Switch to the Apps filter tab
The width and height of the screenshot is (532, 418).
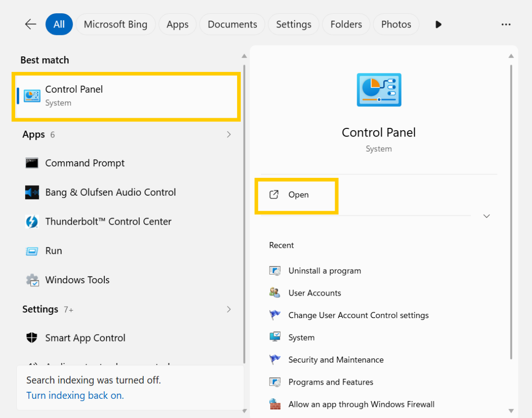(178, 24)
